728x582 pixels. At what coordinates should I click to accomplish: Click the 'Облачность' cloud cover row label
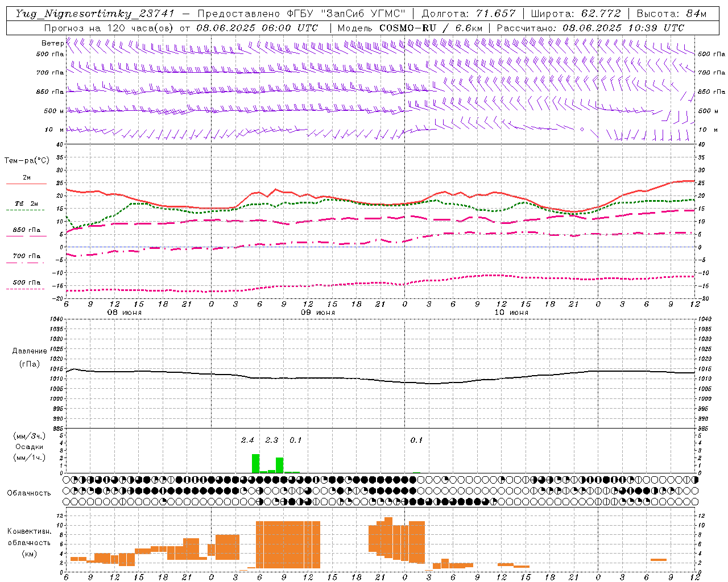point(29,493)
